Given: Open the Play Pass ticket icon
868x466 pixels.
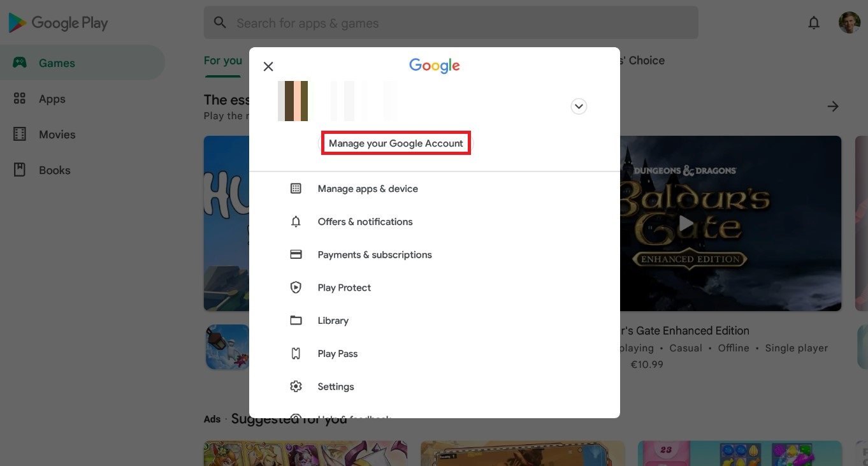Looking at the screenshot, I should (296, 354).
